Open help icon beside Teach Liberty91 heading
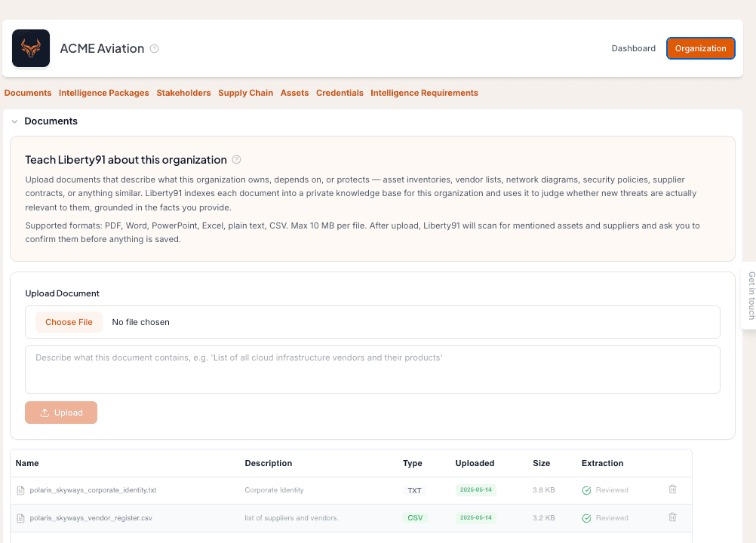 (236, 159)
